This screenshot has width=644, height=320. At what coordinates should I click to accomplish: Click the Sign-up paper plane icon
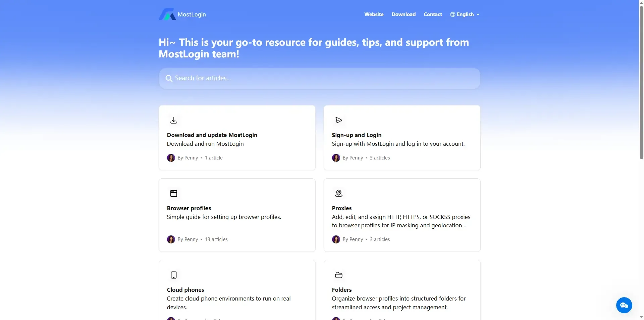339,120
